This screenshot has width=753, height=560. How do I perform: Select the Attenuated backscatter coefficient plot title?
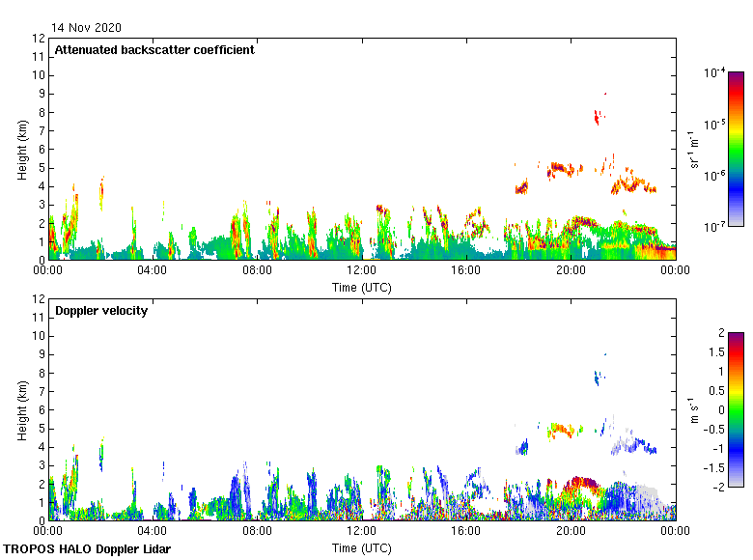(x=154, y=50)
